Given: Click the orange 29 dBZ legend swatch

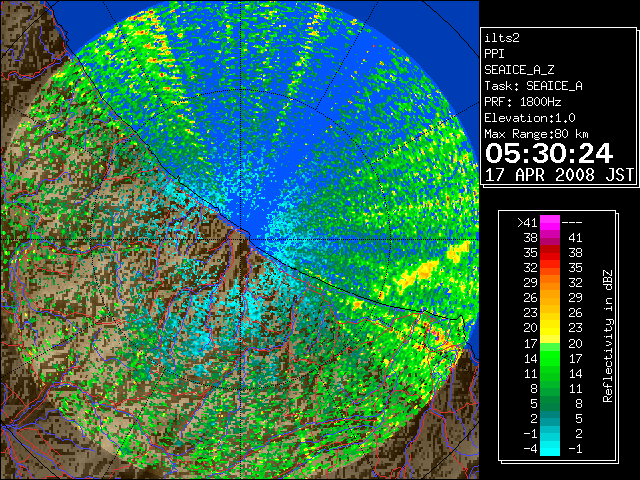Looking at the screenshot, I should pos(550,282).
